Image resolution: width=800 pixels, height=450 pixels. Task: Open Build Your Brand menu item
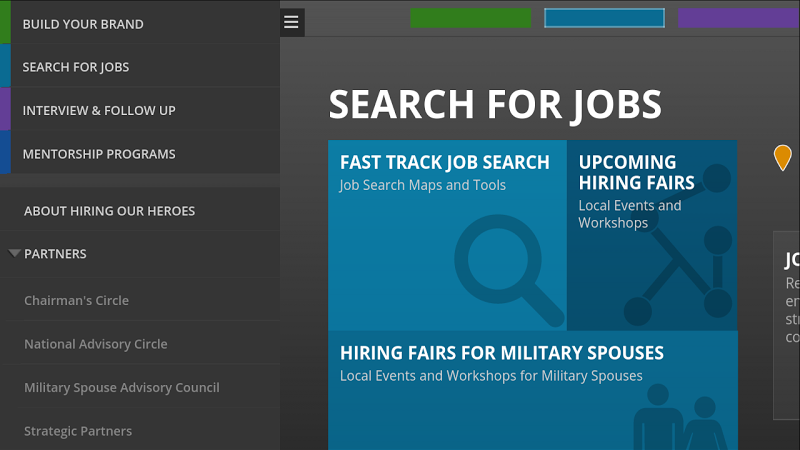[140, 23]
